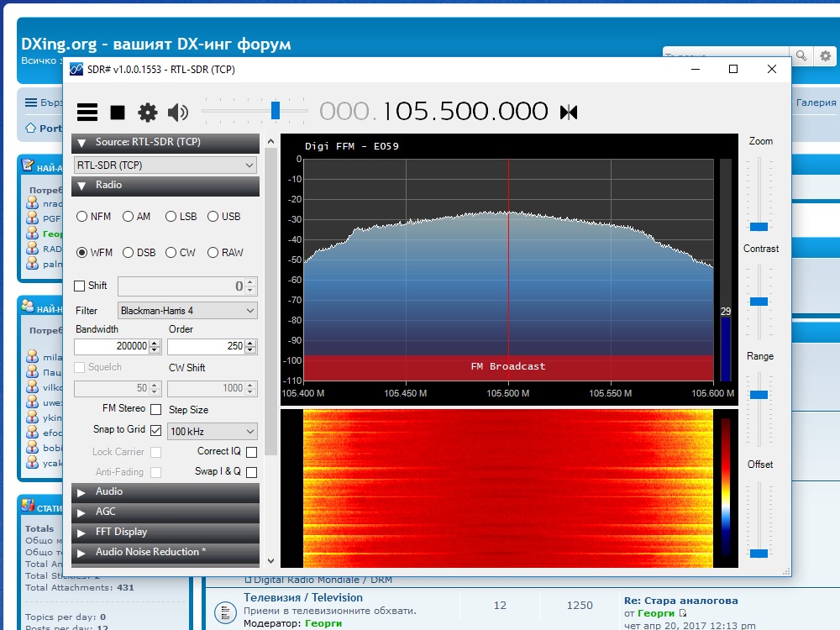Open the configuration gear icon
The height and width of the screenshot is (630, 840).
pos(147,113)
